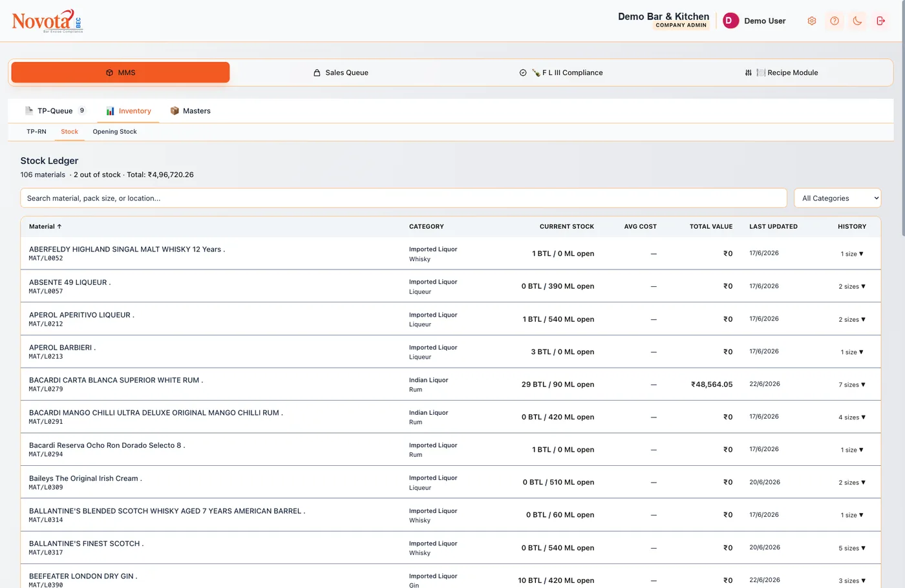The width and height of the screenshot is (905, 588).
Task: Expand sizes for ABERFELDY HIGHLAND whisky
Action: [852, 254]
